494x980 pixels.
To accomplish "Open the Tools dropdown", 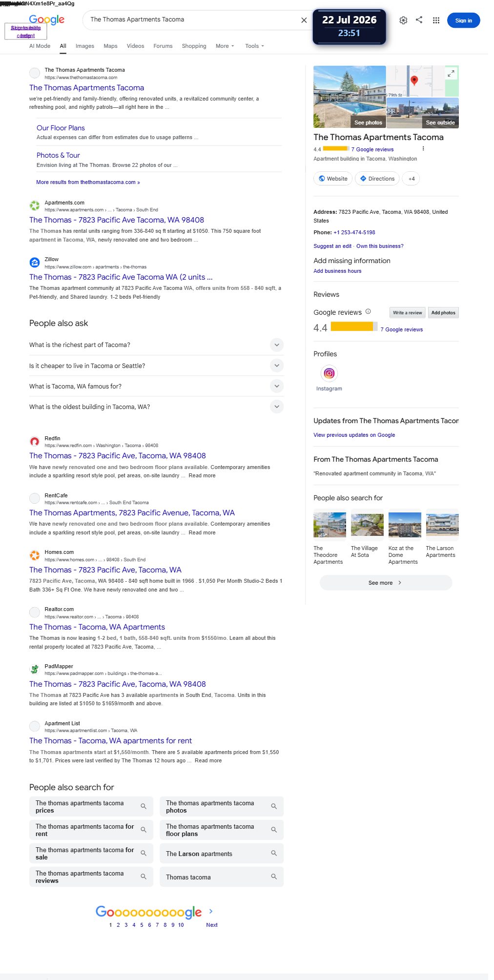I will point(255,46).
